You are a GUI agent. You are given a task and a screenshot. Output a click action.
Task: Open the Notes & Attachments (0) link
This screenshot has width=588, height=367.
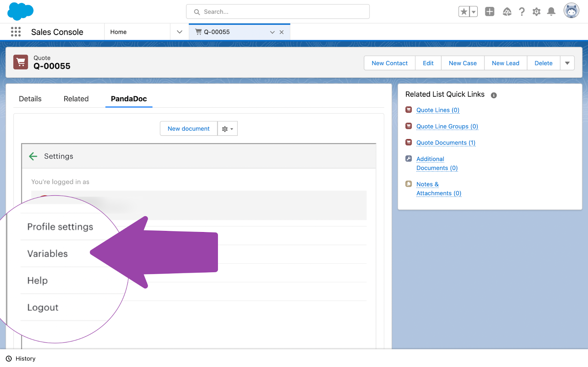point(439,189)
